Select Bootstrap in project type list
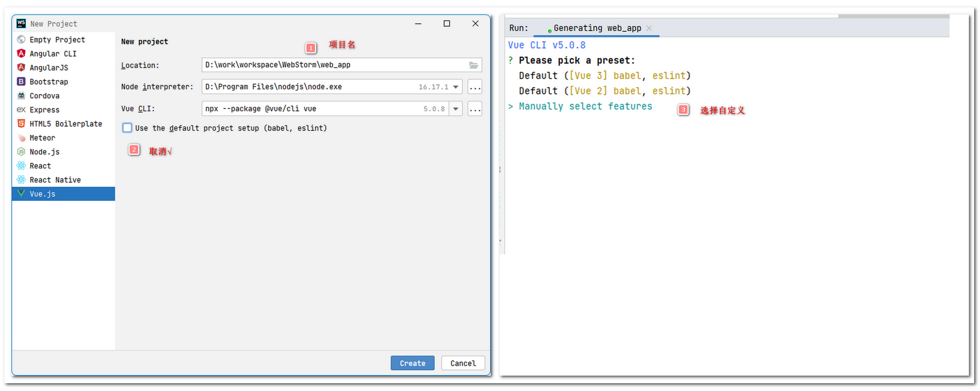The height and width of the screenshot is (391, 980). tap(64, 82)
